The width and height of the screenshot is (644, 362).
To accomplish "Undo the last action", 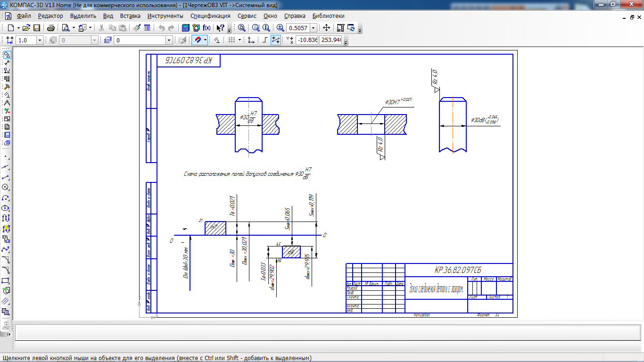I will tap(162, 28).
